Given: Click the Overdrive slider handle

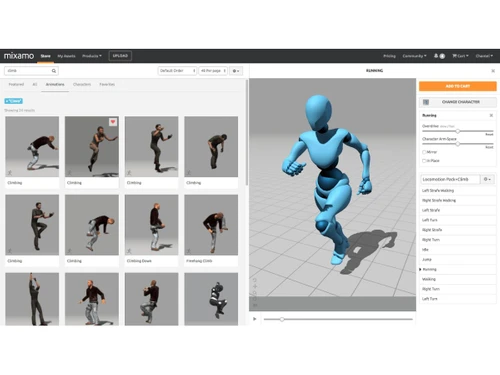Looking at the screenshot, I should coord(458,131).
